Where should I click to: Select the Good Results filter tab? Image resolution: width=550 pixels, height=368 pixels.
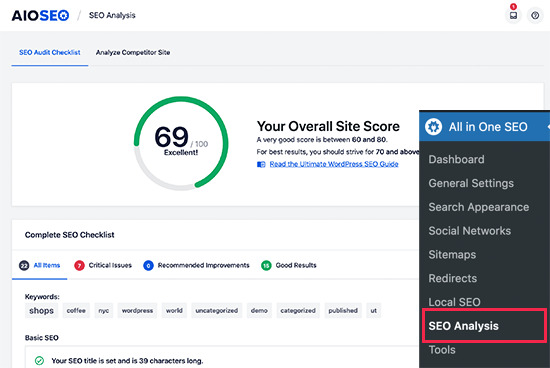pyautogui.click(x=289, y=266)
